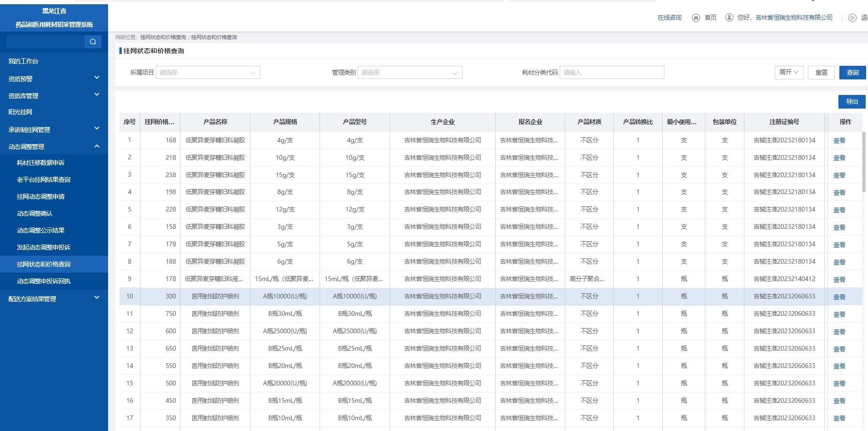The width and height of the screenshot is (868, 431).
Task: Select the cell 15mL/瓶（低聚异麦... in 产品规格
Action: (285, 279)
